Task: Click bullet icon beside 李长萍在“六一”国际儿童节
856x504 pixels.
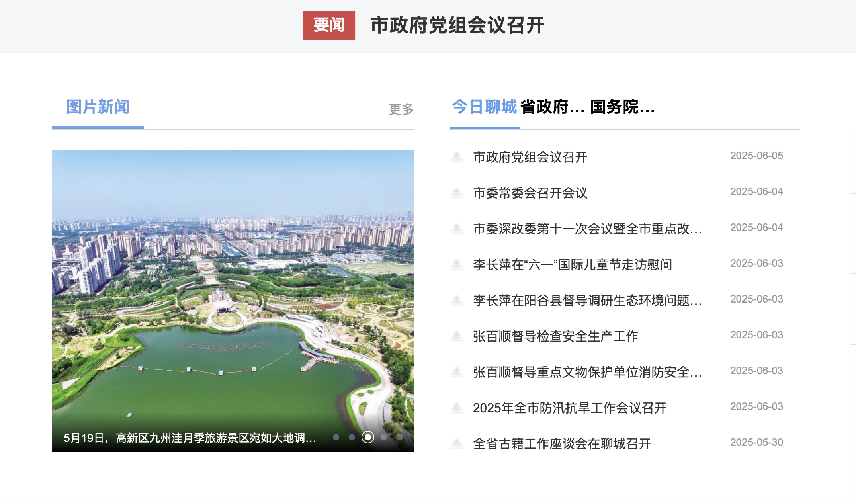Action: tap(457, 265)
